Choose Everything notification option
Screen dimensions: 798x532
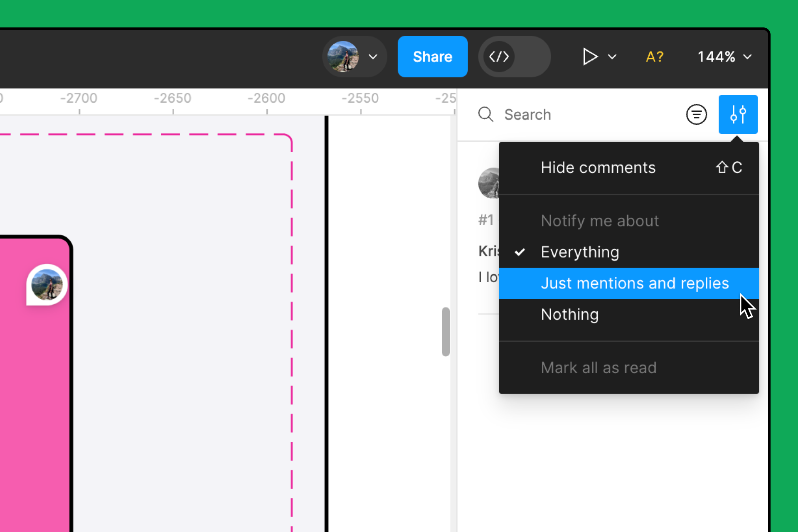629,252
